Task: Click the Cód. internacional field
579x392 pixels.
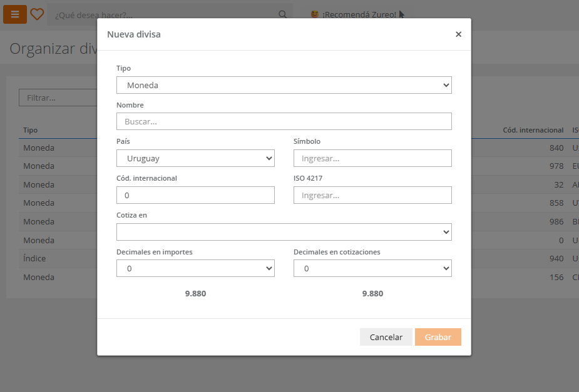Action: tap(195, 196)
